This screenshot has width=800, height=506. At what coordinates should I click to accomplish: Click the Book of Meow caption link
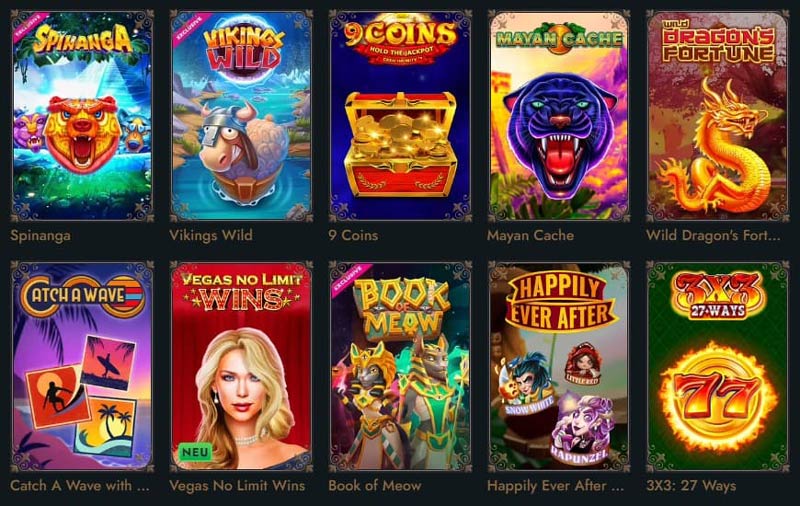pyautogui.click(x=375, y=486)
